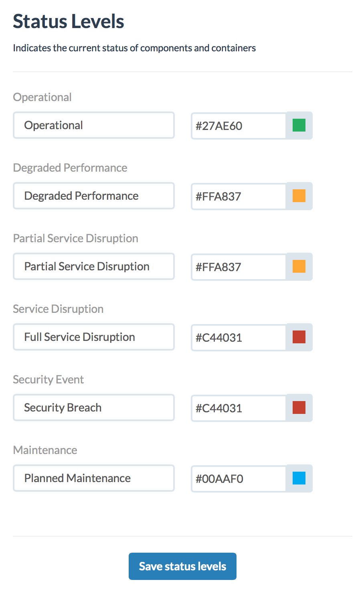
Task: Open the blue swatch for Planned Maintenance
Action: (x=299, y=478)
